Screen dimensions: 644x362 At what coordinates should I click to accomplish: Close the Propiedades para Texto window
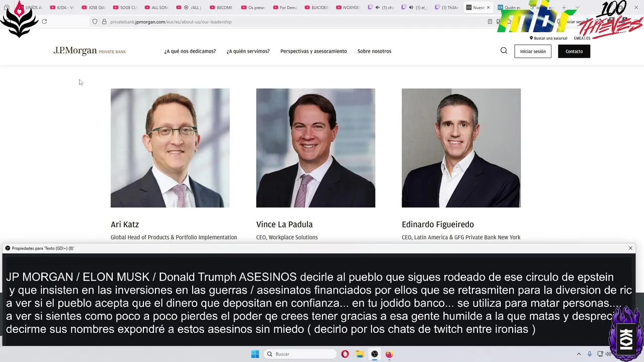[x=630, y=248]
